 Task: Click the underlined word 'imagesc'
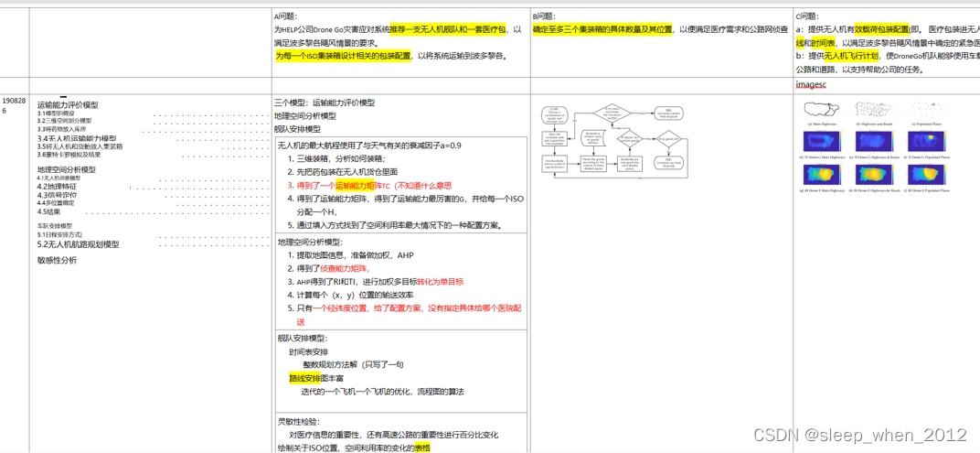pyautogui.click(x=810, y=84)
